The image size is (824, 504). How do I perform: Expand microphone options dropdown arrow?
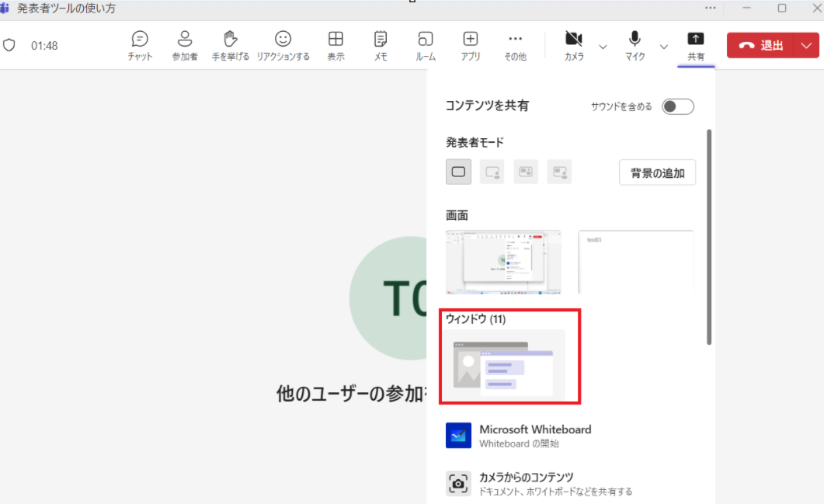coord(663,47)
